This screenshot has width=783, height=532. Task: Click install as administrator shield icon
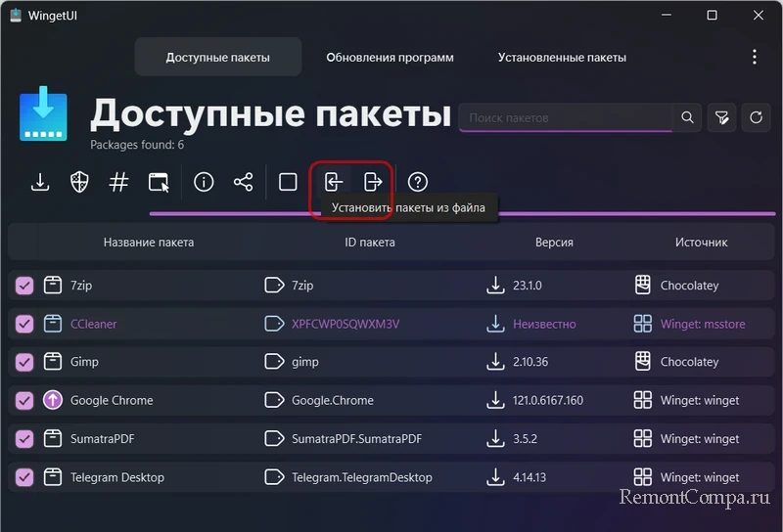tap(79, 182)
